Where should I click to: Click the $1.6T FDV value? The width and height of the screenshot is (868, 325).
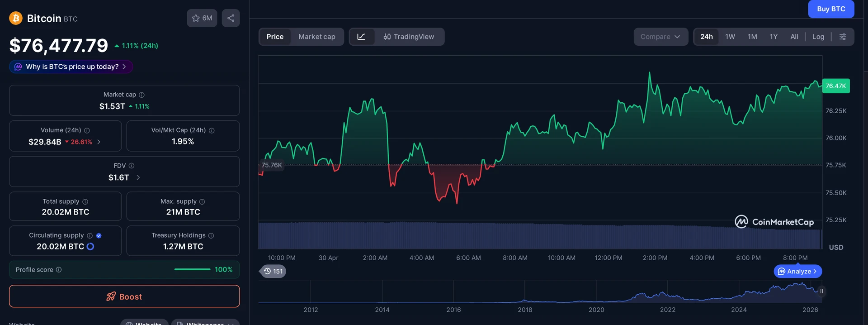coord(119,177)
